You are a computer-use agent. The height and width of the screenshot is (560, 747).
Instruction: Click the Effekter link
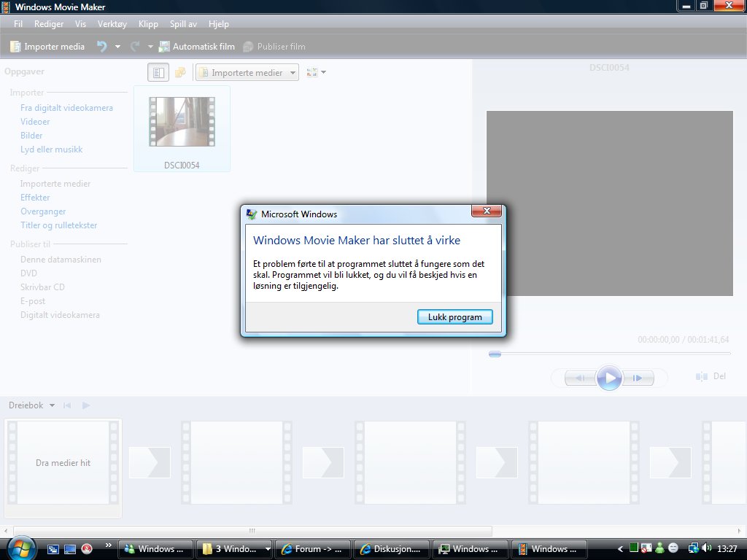[35, 198]
